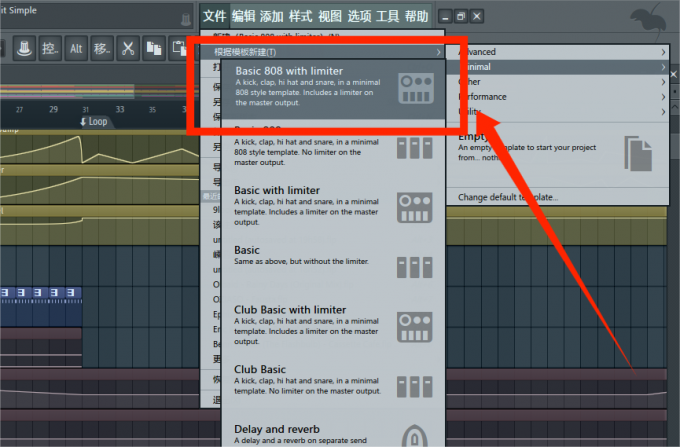The height and width of the screenshot is (447, 680).
Task: Click the small knob icon by Simple
Action: pos(186,19)
